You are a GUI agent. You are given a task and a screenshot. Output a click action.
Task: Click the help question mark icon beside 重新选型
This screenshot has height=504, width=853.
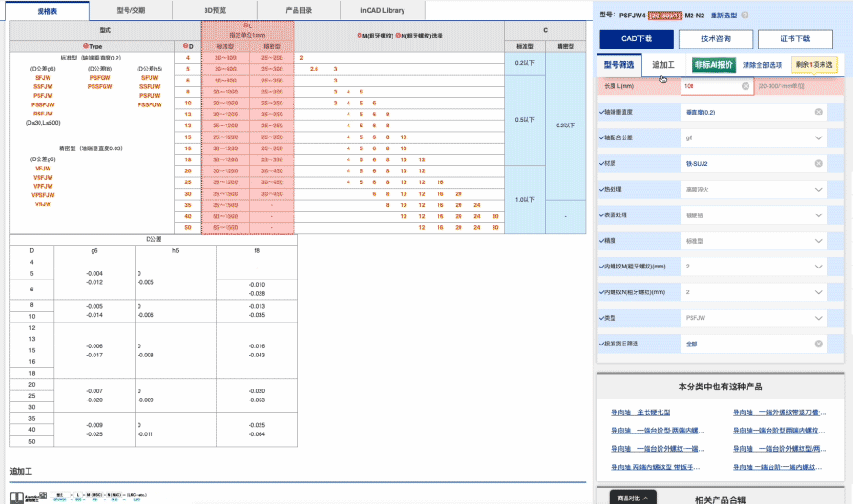click(x=745, y=16)
